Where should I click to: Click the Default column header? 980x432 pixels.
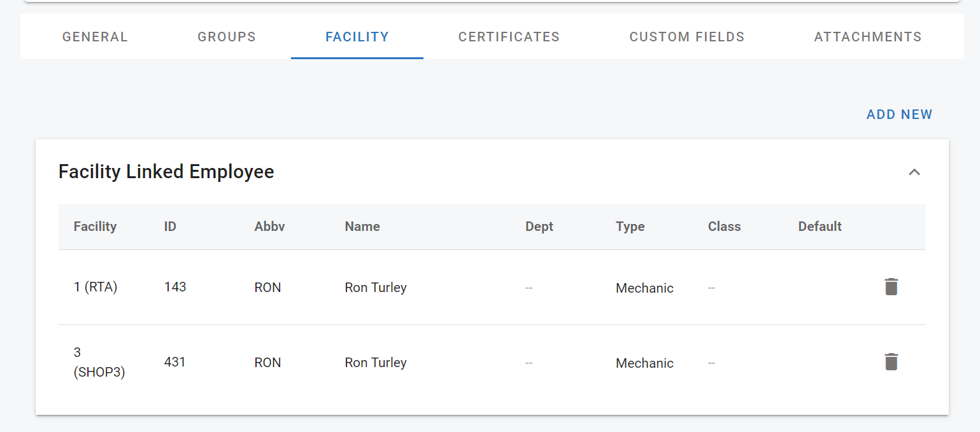(x=820, y=226)
